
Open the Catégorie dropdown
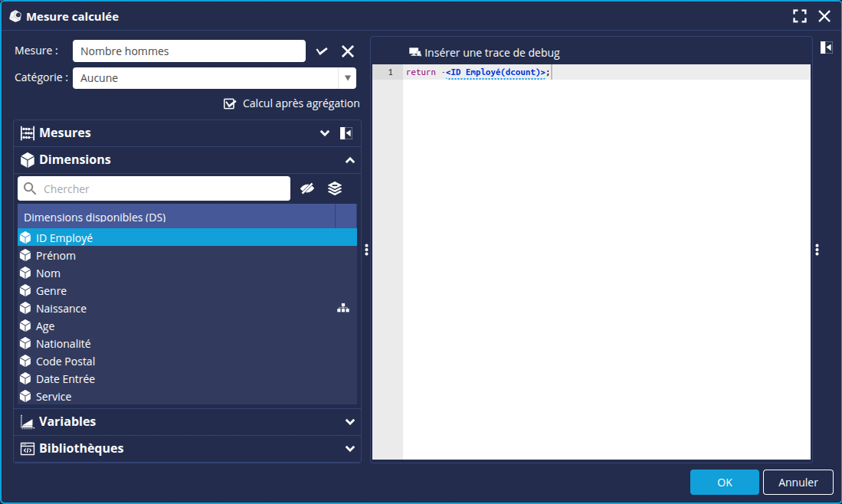(347, 78)
